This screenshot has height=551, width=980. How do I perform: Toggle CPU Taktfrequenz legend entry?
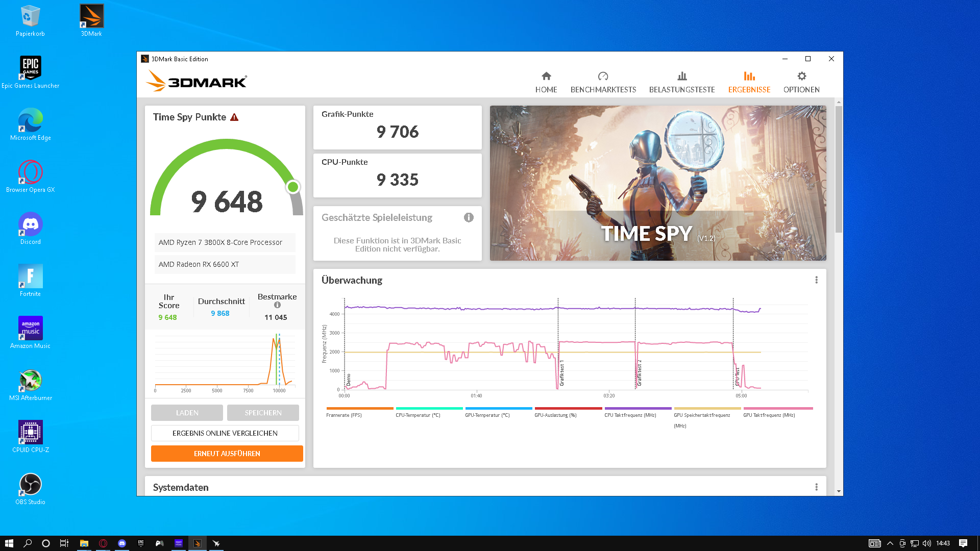pyautogui.click(x=630, y=415)
